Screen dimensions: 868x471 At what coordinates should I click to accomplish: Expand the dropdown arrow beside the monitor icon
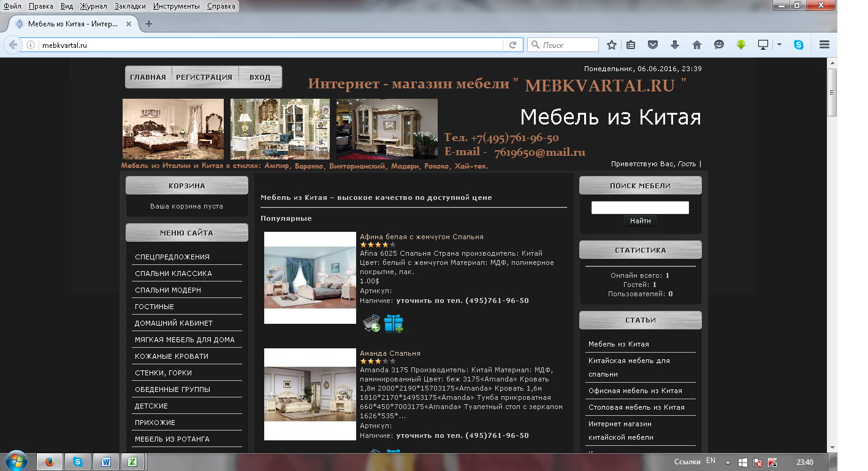tap(779, 45)
